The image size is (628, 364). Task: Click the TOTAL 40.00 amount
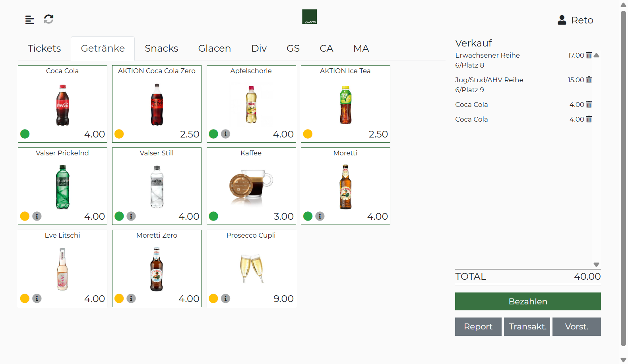point(587,277)
